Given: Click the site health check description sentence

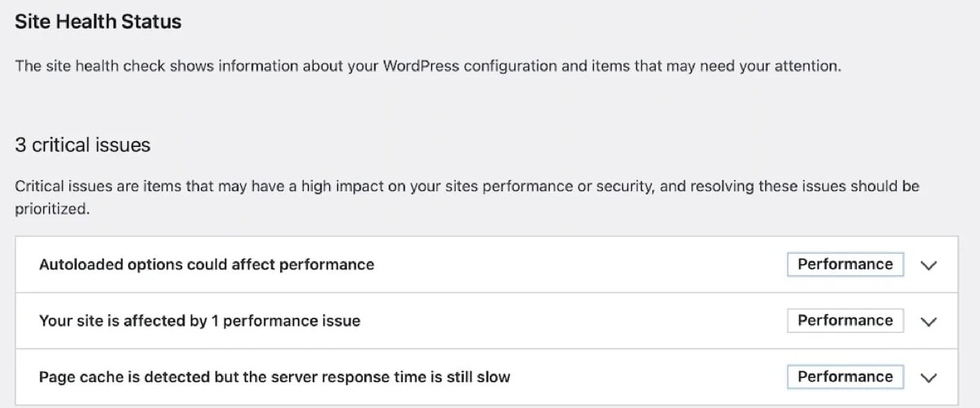Looking at the screenshot, I should tap(428, 66).
